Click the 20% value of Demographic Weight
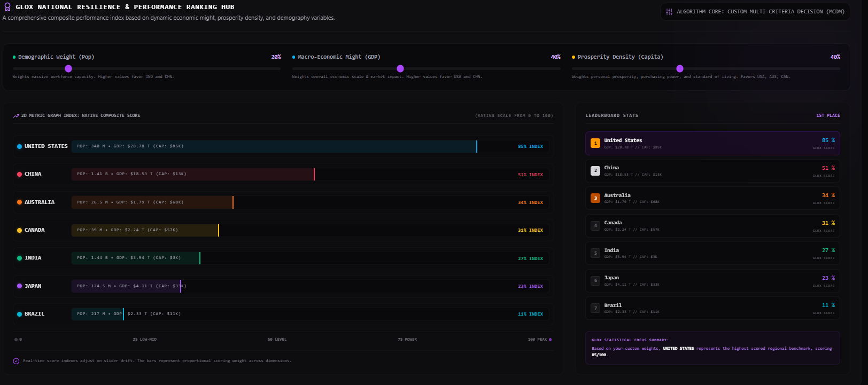Viewport: 868px width, 385px height. 276,57
